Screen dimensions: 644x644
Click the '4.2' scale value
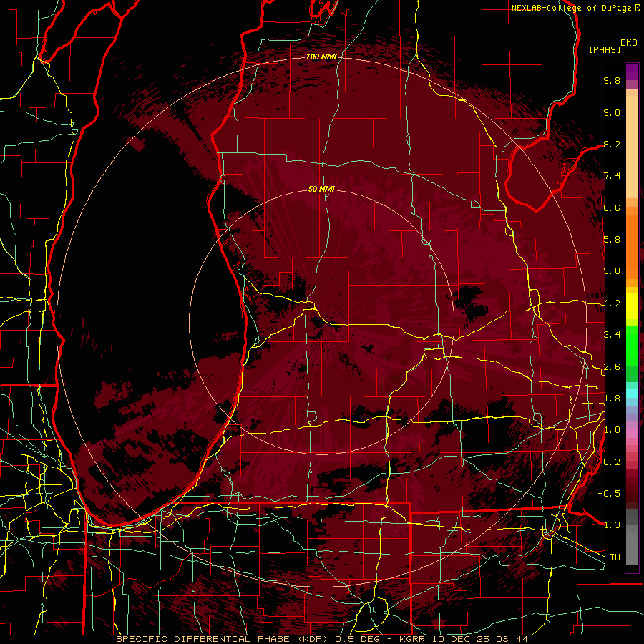(x=612, y=303)
